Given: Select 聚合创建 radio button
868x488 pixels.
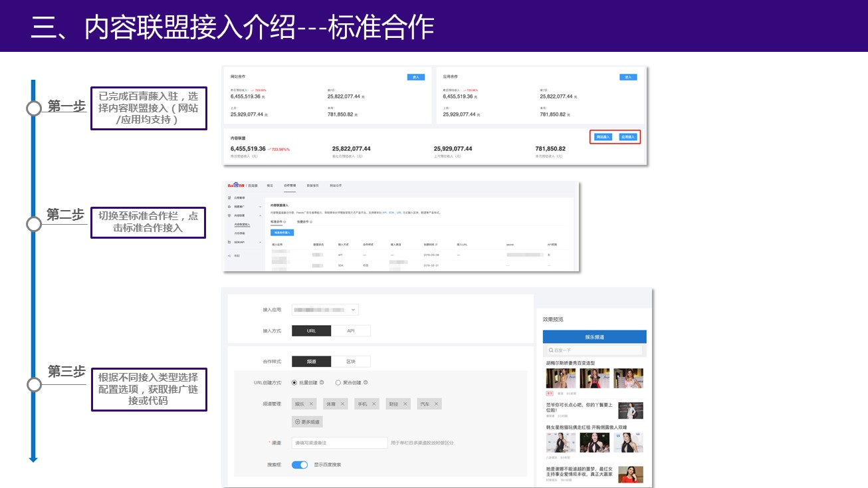Looking at the screenshot, I should point(338,382).
